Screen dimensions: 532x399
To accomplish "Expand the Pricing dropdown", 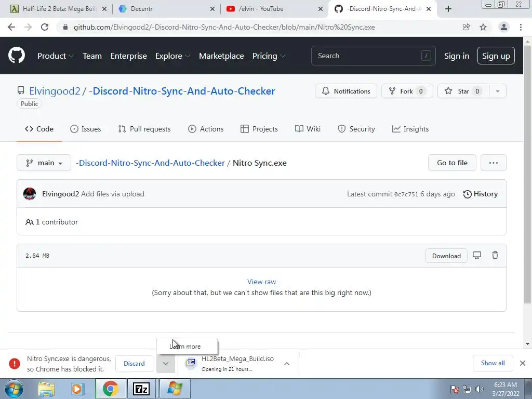I will tap(269, 56).
